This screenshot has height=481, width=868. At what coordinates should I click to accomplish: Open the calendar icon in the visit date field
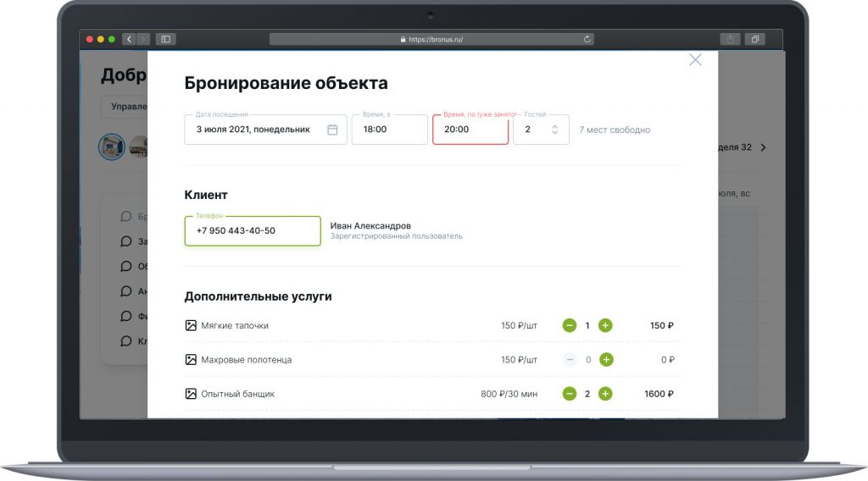point(332,130)
